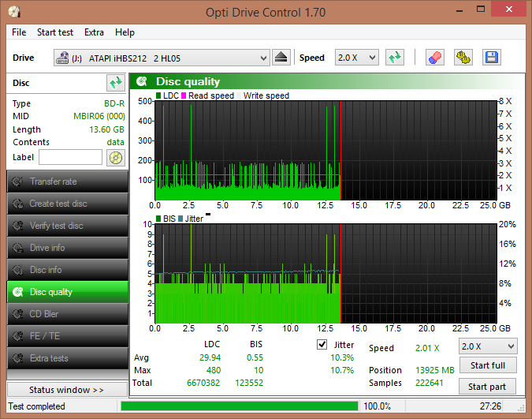Open the Transfer rate test
This screenshot has height=419, width=532.
[x=68, y=181]
